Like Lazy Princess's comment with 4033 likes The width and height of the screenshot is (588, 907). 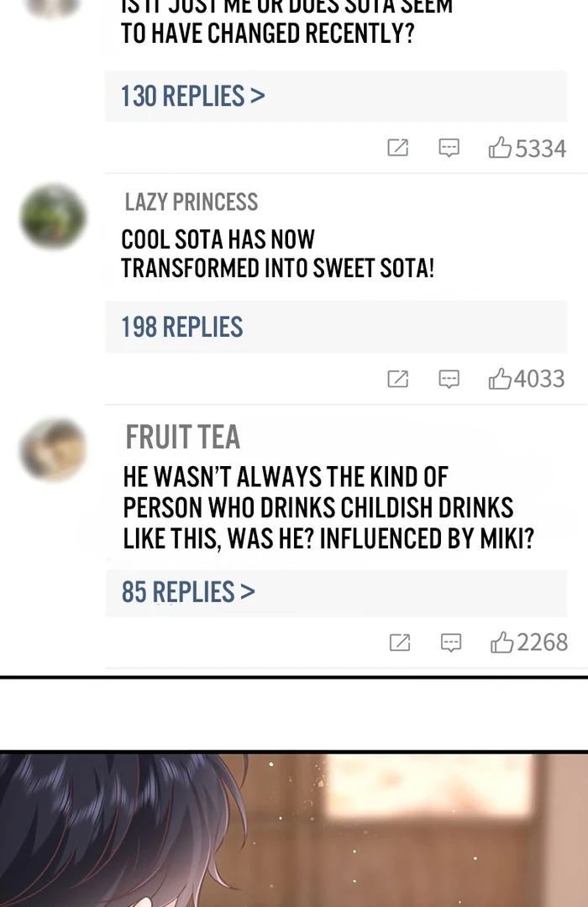coord(501,379)
